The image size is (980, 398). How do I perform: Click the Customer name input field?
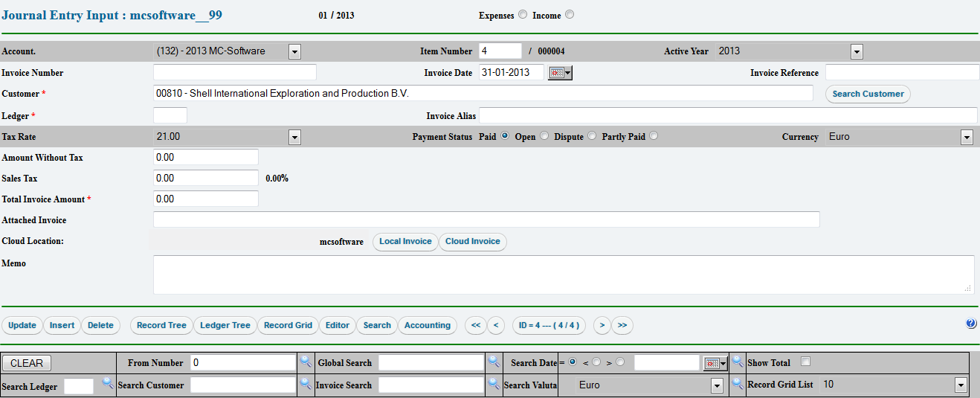483,93
